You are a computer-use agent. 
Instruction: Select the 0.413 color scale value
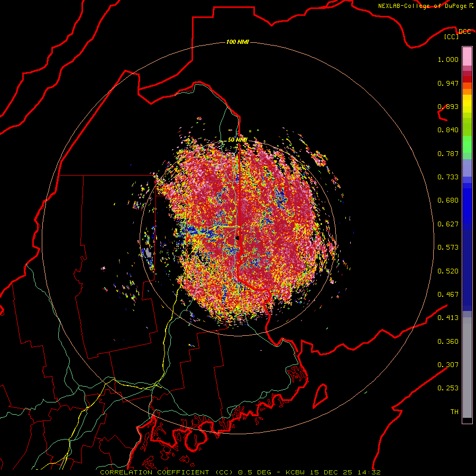(x=448, y=318)
